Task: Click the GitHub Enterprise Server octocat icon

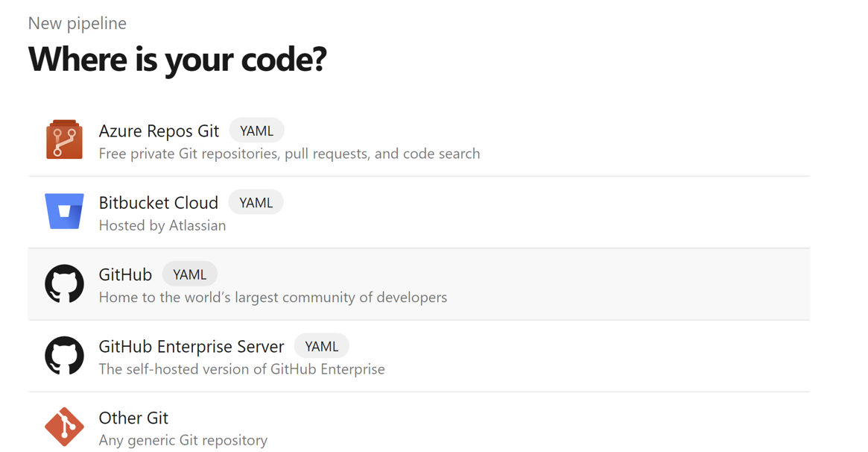Action: (64, 356)
